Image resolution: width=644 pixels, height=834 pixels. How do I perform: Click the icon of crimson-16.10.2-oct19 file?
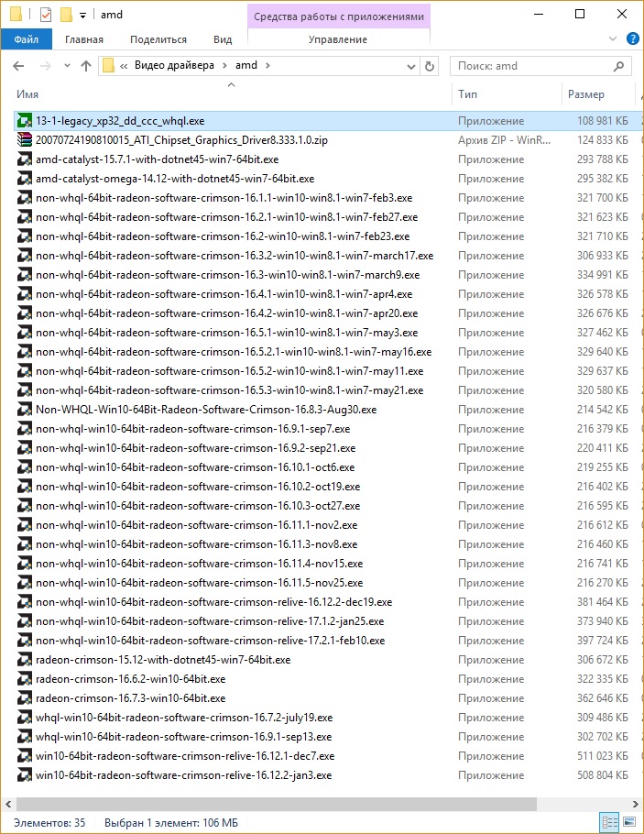(x=25, y=487)
